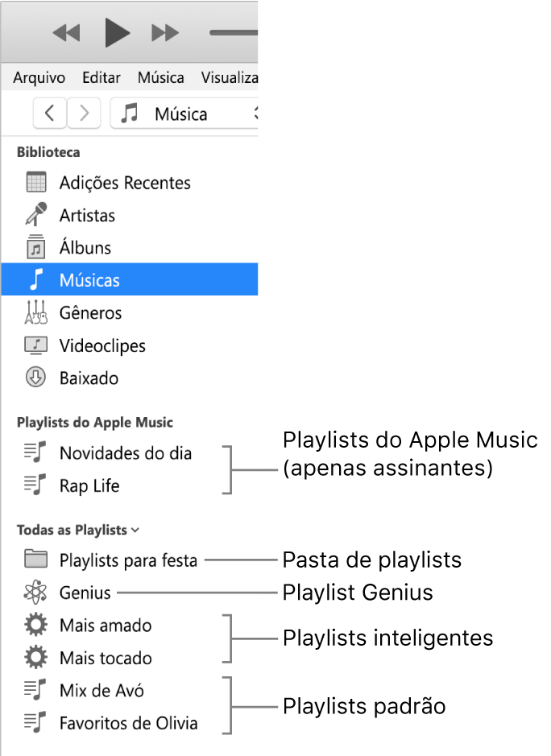Click the fast-forward control

[x=165, y=32]
